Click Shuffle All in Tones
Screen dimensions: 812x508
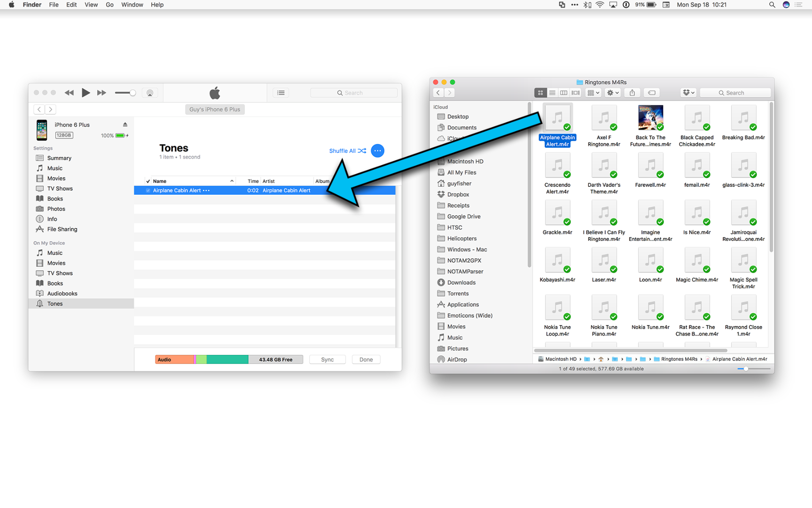[347, 151]
